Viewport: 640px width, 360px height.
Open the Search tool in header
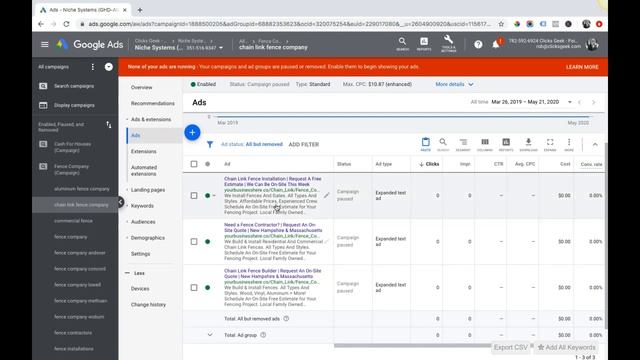(402, 44)
